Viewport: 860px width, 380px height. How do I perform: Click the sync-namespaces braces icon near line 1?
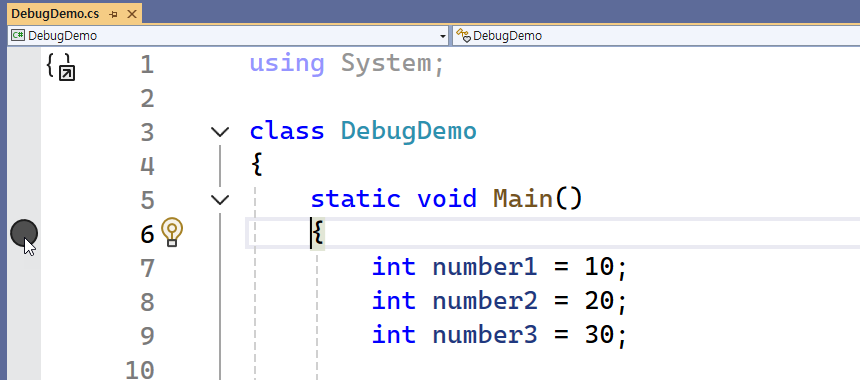(61, 67)
